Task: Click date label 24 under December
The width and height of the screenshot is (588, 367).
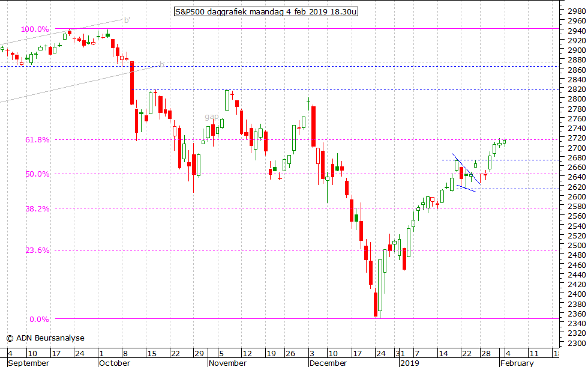Action: click(x=380, y=354)
